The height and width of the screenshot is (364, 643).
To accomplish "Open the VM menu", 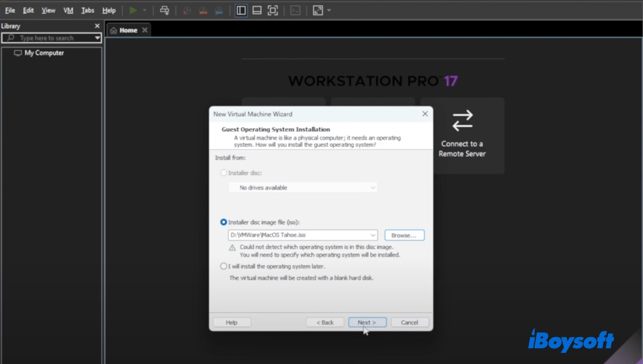I will click(x=68, y=10).
